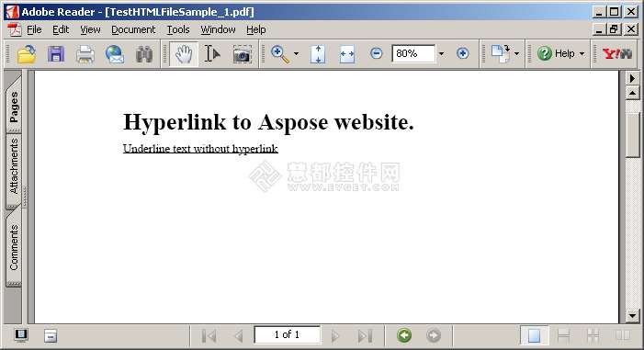Click the hide toolbars icon in status bar
The height and width of the screenshot is (350, 644).
coord(51,335)
